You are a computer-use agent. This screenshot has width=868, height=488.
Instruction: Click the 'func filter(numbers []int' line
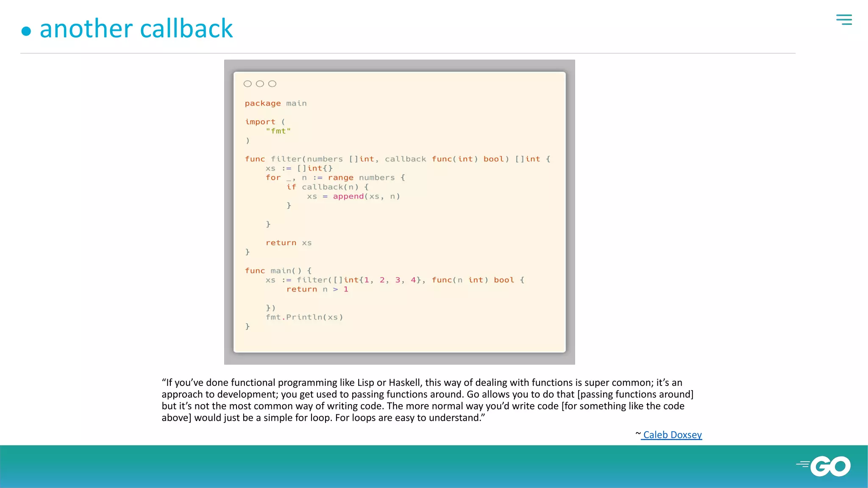398,159
